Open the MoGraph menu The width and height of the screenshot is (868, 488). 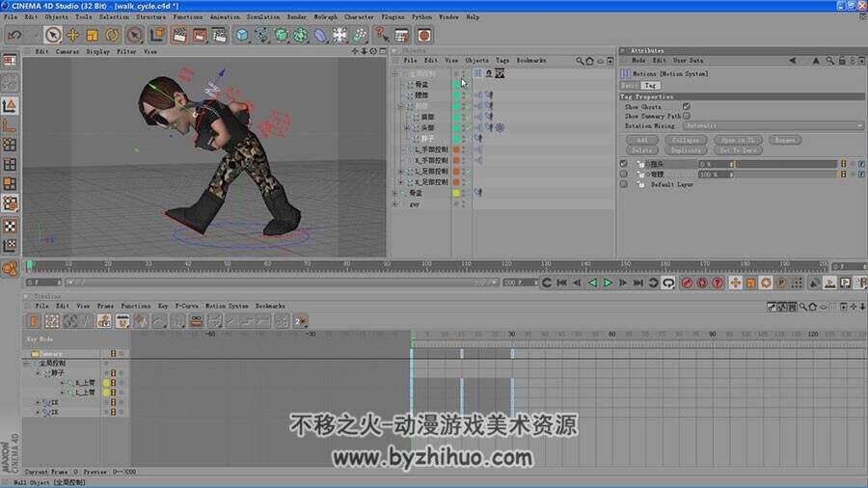coord(326,17)
